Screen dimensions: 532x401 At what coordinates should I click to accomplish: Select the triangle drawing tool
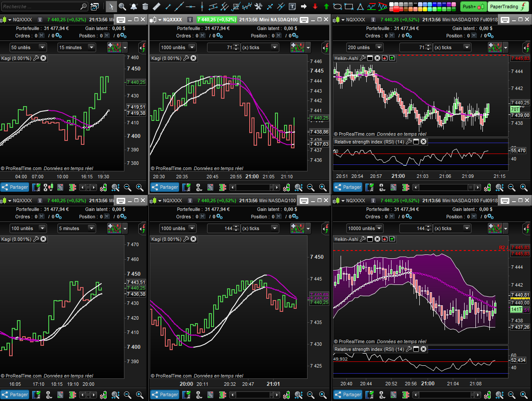360,7
